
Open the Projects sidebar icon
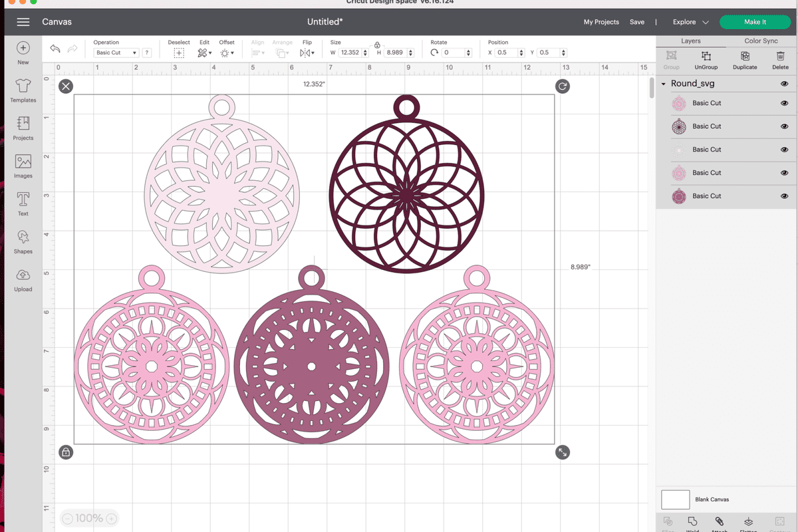pos(23,124)
